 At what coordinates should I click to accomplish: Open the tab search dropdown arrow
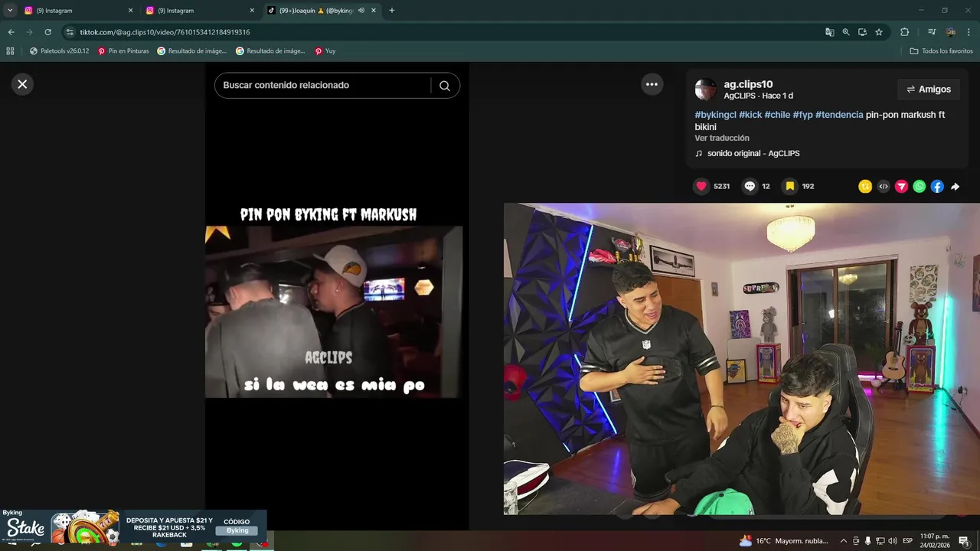coord(10,11)
